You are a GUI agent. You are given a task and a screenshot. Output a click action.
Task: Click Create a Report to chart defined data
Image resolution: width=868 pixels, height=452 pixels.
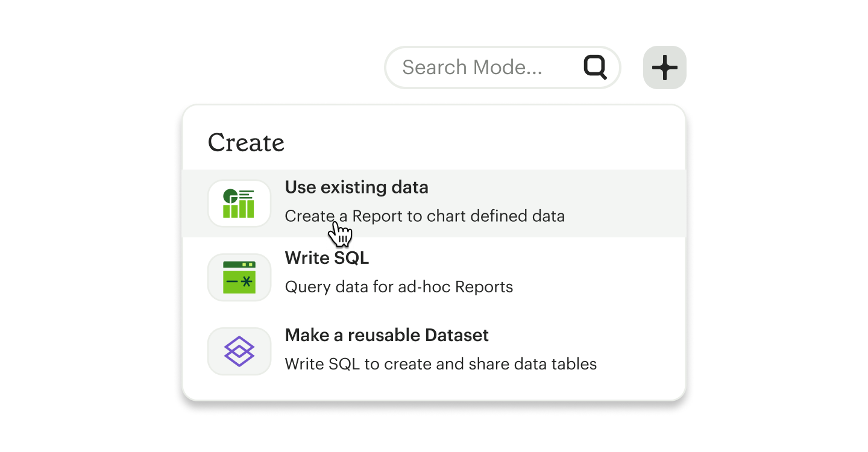coord(424,216)
